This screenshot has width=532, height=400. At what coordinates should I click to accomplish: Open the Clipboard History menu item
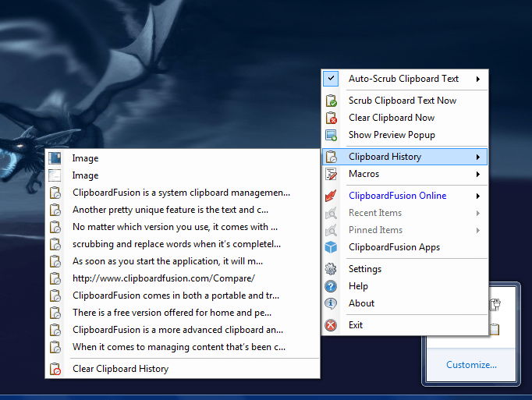click(x=405, y=157)
